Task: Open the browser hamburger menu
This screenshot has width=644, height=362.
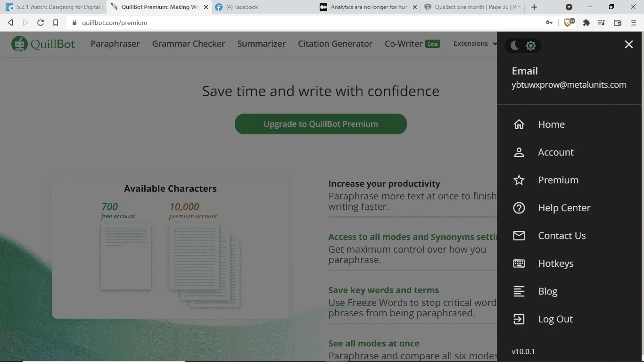Action: point(634,23)
